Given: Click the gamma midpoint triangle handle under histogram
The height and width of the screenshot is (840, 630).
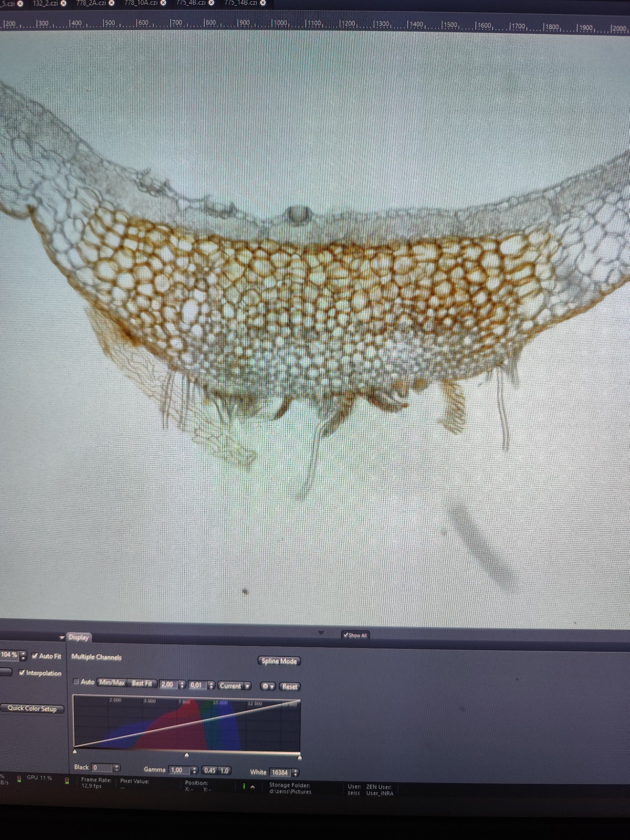Looking at the screenshot, I should [186, 755].
